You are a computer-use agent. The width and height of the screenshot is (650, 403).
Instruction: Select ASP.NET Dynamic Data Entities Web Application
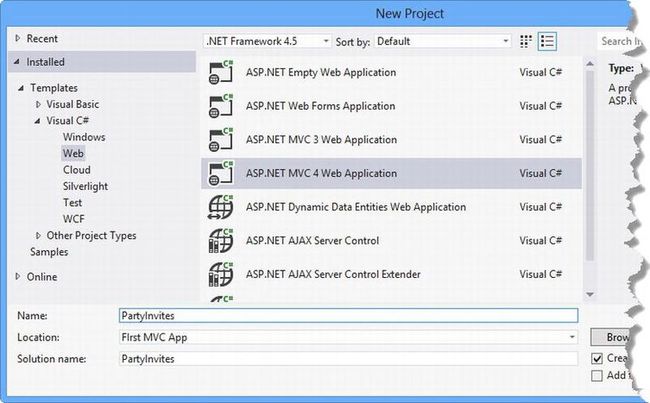click(356, 207)
